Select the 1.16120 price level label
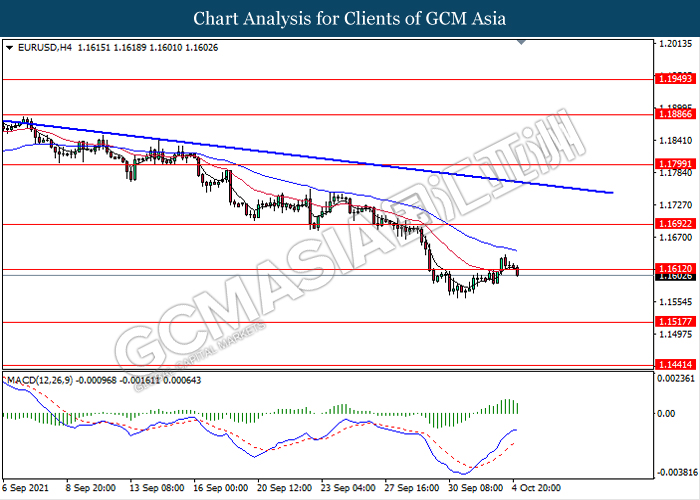The width and height of the screenshot is (700, 500). 675,268
